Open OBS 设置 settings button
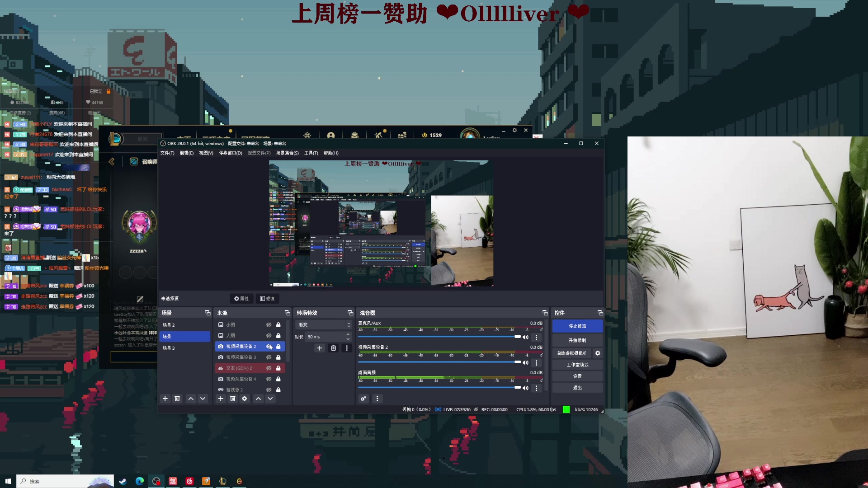This screenshot has width=868, height=488. pos(577,376)
